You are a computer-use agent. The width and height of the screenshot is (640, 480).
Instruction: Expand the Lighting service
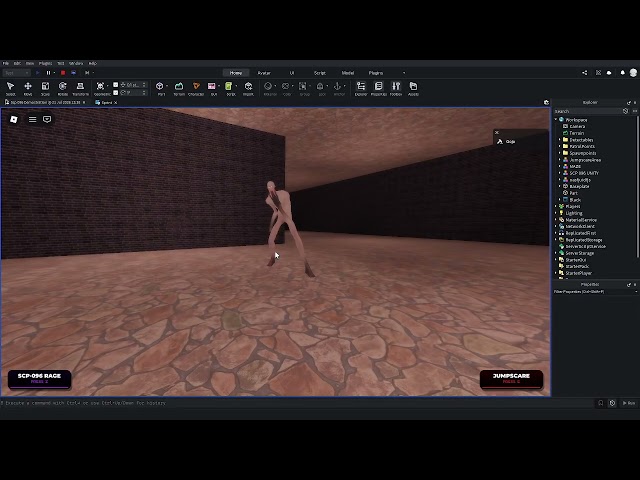(556, 213)
